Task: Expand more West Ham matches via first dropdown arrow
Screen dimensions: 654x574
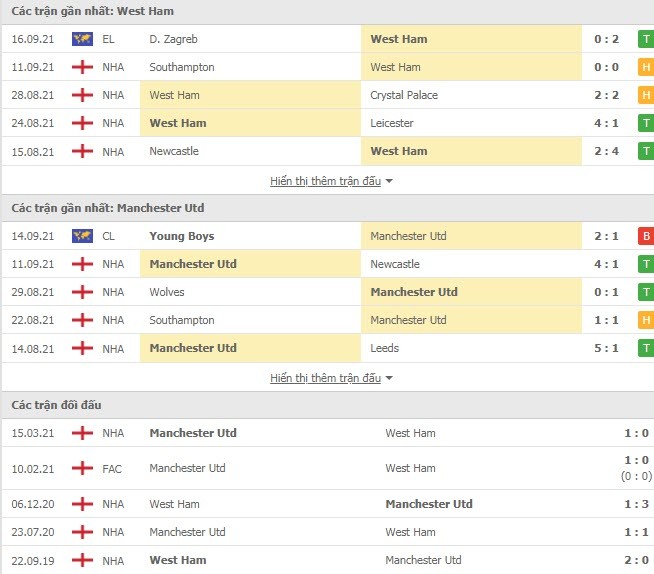Action: 389,181
